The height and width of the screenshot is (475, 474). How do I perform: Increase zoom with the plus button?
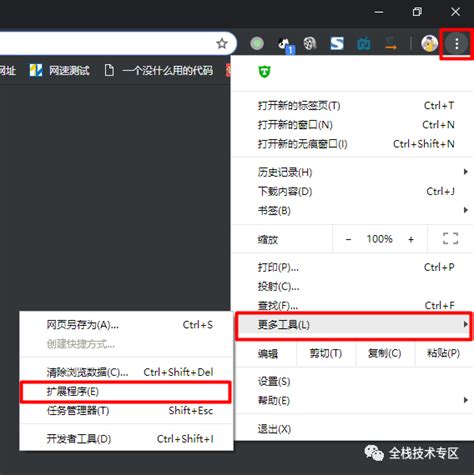click(411, 239)
